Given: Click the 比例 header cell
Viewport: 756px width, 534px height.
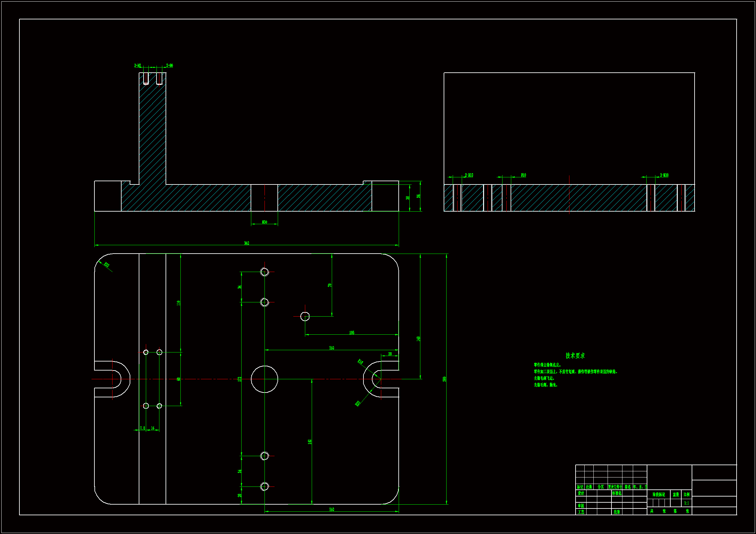Looking at the screenshot, I should (x=686, y=495).
